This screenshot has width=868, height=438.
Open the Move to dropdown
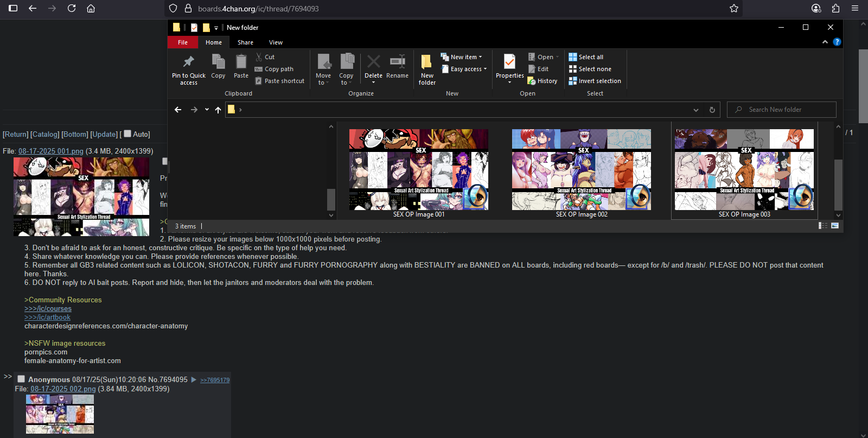click(323, 79)
